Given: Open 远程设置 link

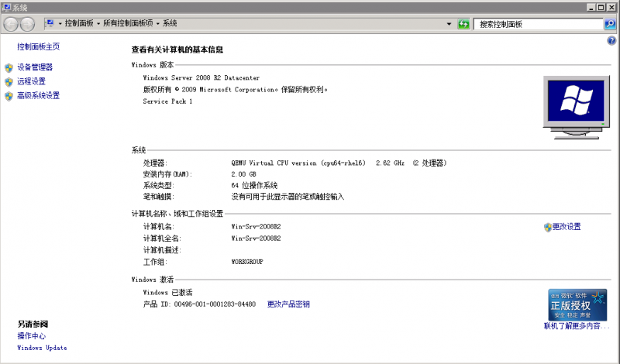Looking at the screenshot, I should tap(31, 81).
